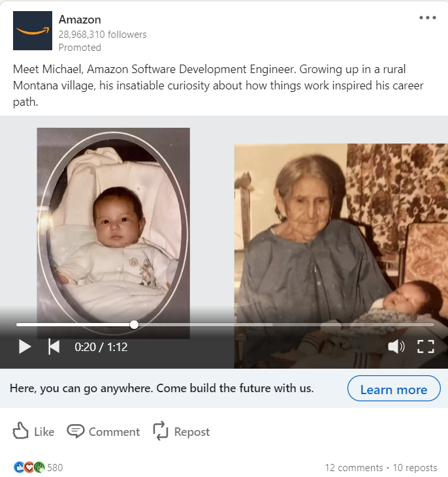448x477 pixels.
Task: Play the Amazon promo video
Action: [25, 346]
